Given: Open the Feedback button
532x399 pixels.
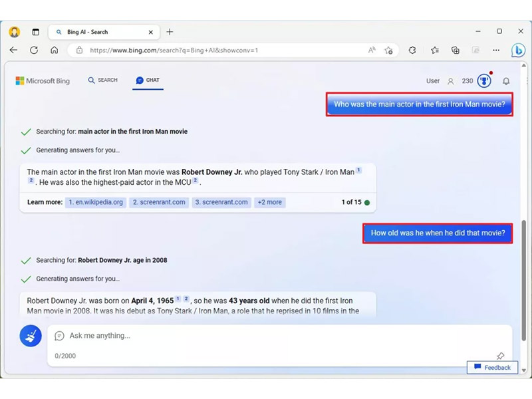Looking at the screenshot, I should 492,368.
